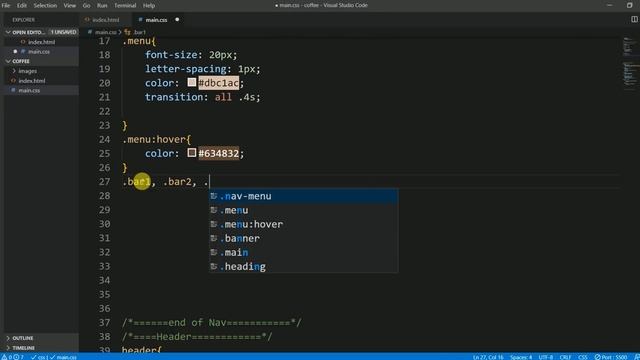Image resolution: width=640 pixels, height=360 pixels.
Task: Click main.css in the breadcrumb path
Action: pos(105,32)
